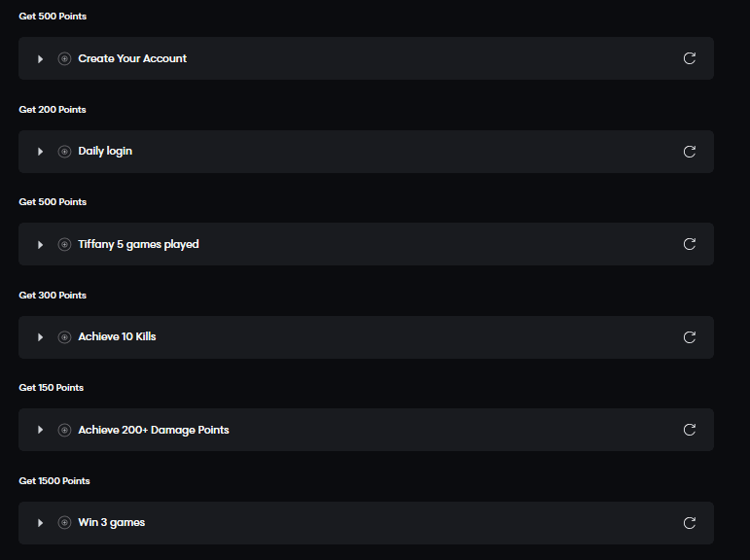Refresh the Achieve 200+ Damage Points task
The image size is (750, 560).
point(690,430)
